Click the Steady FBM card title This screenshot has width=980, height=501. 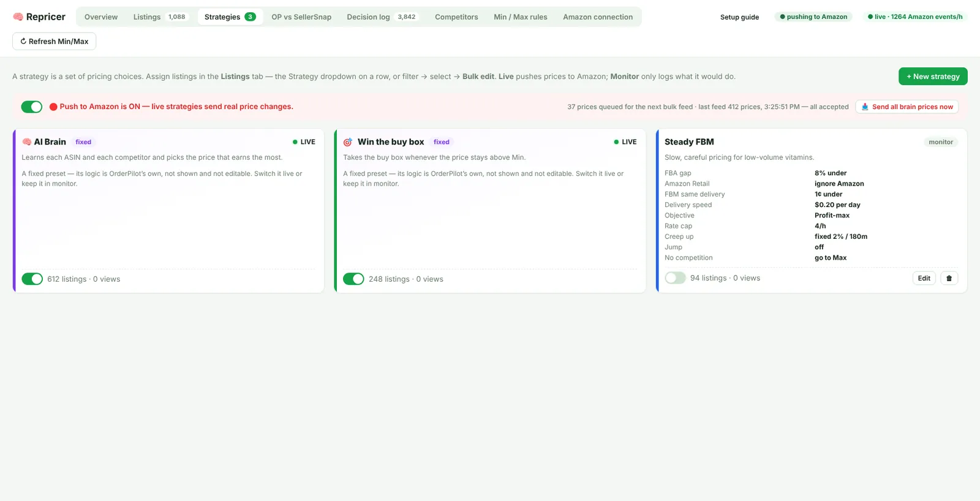[x=689, y=142]
